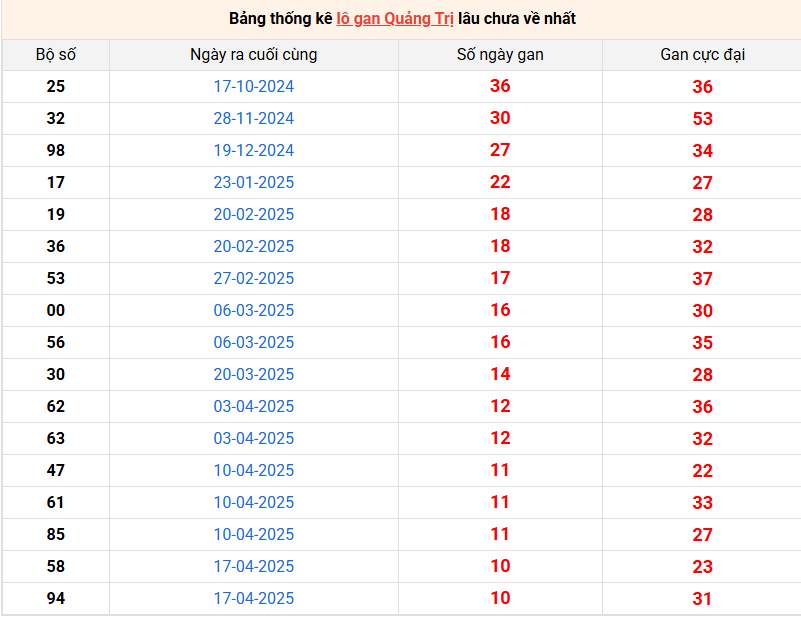Click the gan days value 36 for number 25

pos(500,87)
